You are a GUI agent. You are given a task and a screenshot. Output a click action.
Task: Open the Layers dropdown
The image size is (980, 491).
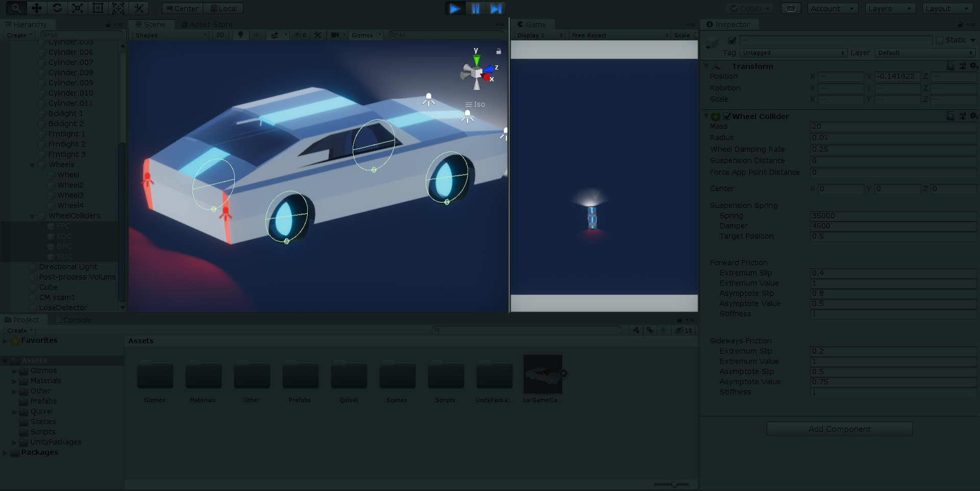coord(890,9)
